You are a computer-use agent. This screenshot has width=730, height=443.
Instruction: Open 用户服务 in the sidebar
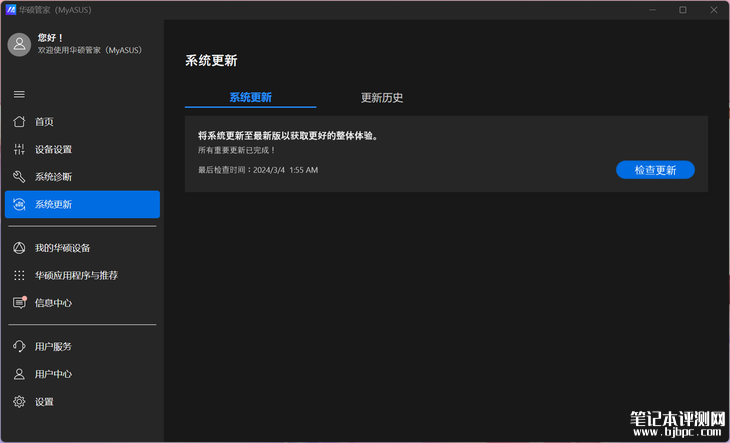point(82,347)
